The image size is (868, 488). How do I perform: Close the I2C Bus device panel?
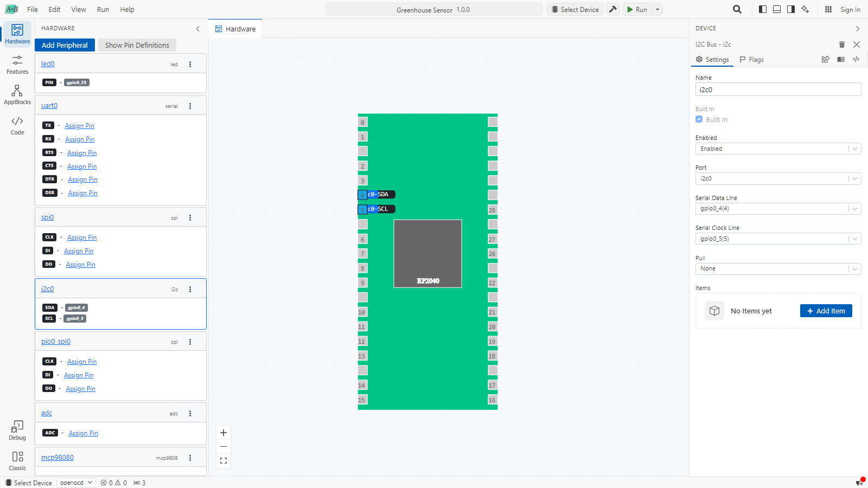tap(857, 44)
